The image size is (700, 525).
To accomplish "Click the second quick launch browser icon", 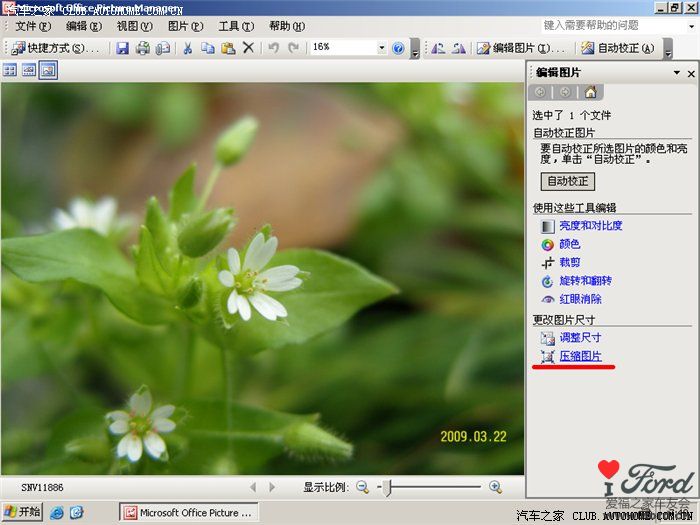I will [76, 512].
